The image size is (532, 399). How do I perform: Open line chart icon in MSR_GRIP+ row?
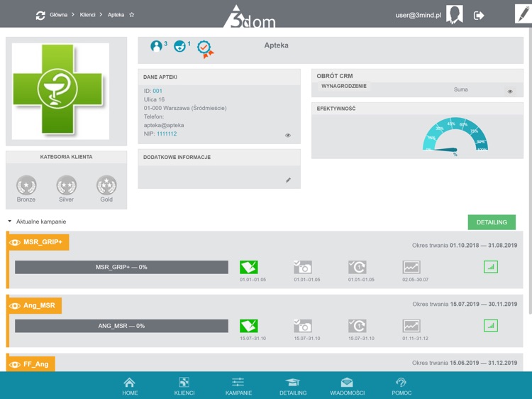pyautogui.click(x=411, y=267)
